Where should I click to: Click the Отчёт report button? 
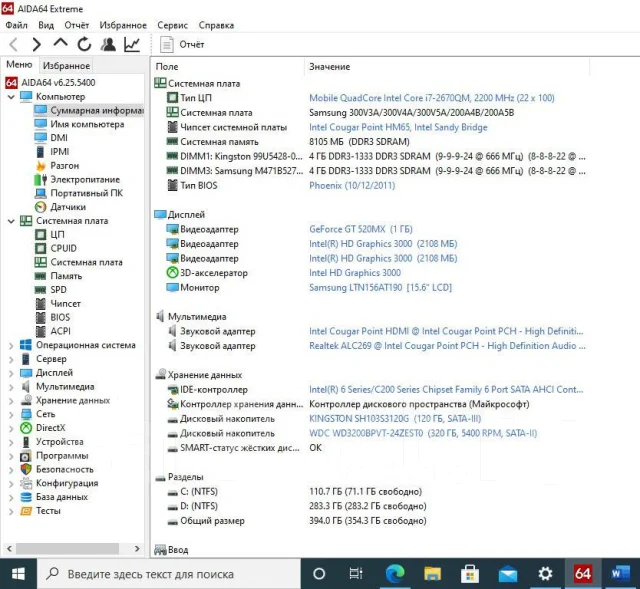point(182,44)
